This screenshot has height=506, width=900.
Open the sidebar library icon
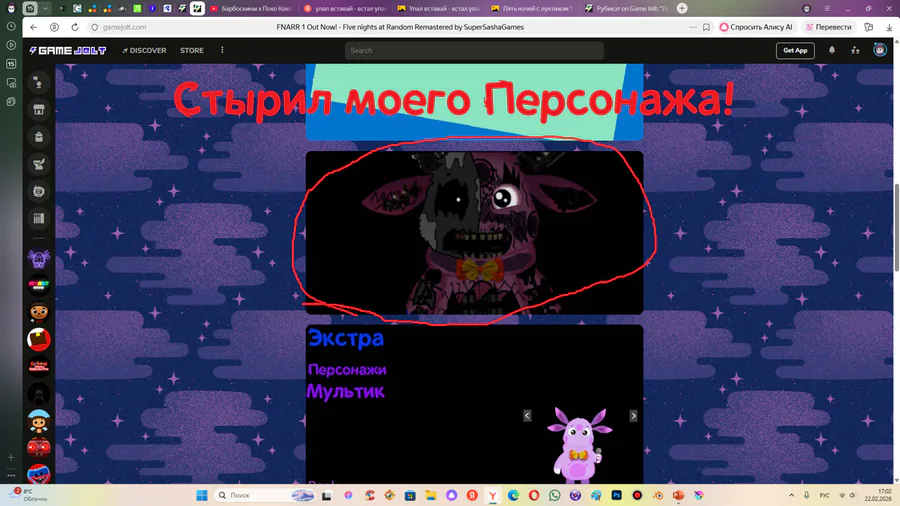point(38,218)
